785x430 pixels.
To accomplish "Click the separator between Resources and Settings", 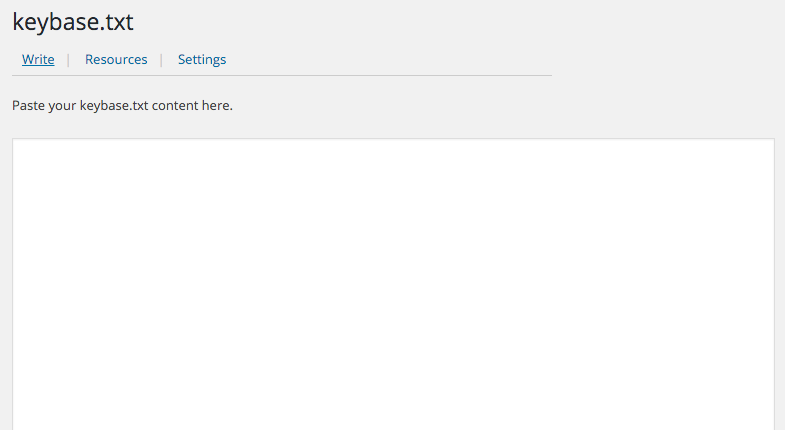I will pyautogui.click(x=161, y=60).
